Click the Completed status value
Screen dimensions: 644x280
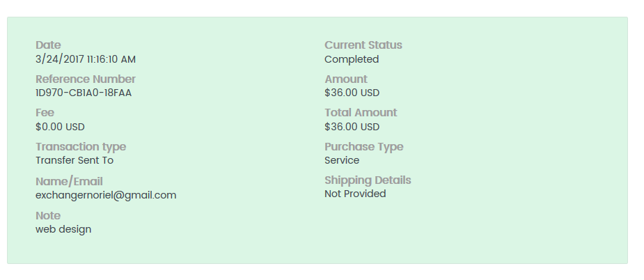[352, 59]
